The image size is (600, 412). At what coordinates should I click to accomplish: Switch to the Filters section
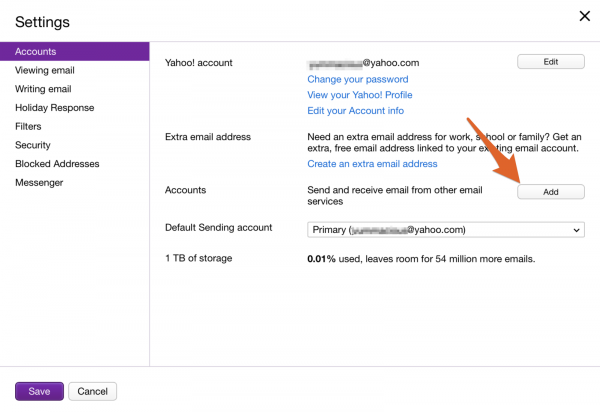(28, 127)
